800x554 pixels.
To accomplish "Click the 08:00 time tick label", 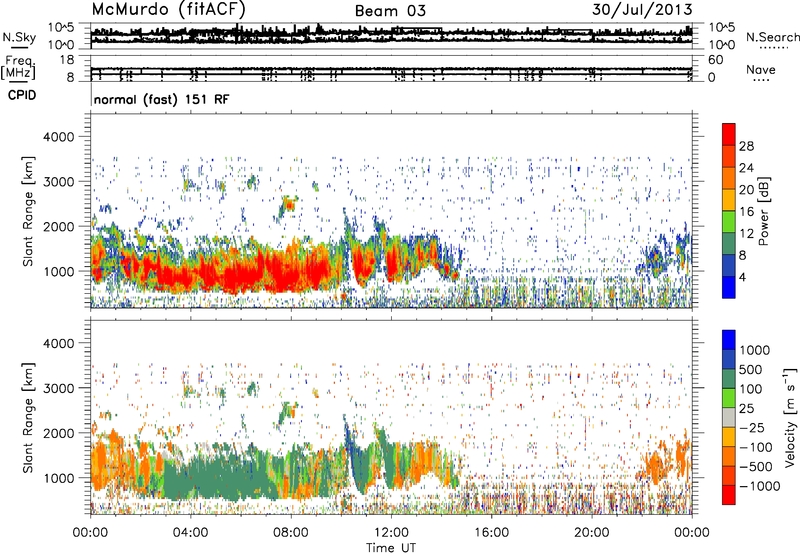I will tap(290, 533).
